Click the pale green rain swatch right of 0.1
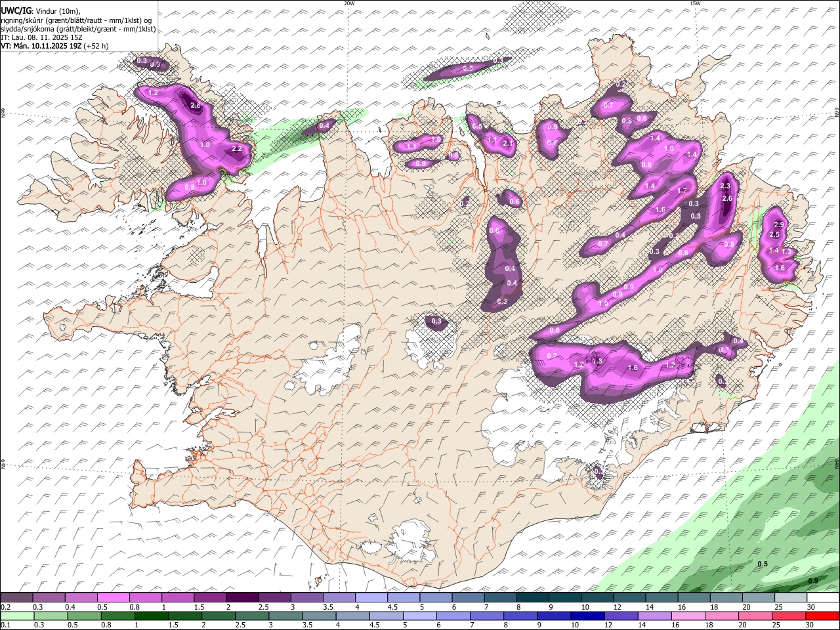 (x=17, y=616)
